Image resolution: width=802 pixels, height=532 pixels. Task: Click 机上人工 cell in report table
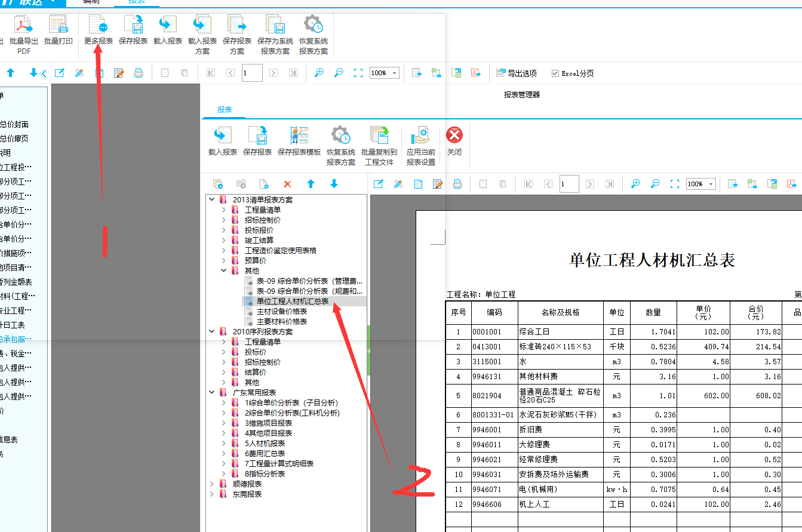click(561, 504)
